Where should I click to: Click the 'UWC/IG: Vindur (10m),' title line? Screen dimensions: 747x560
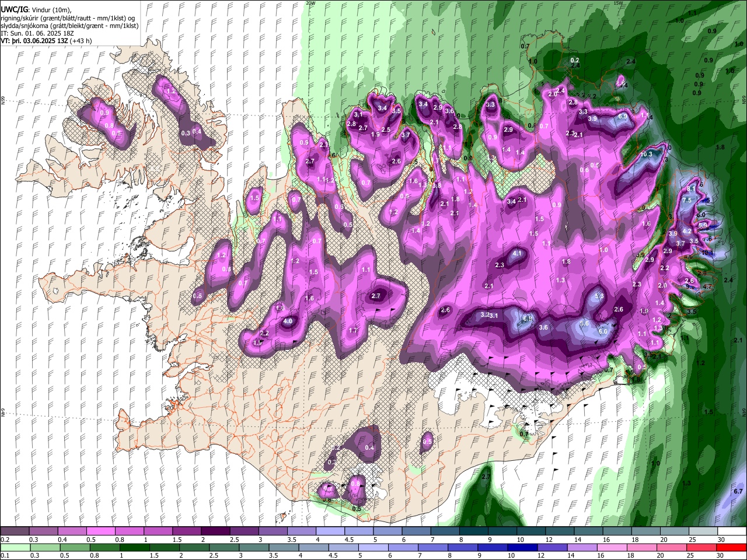36,10
